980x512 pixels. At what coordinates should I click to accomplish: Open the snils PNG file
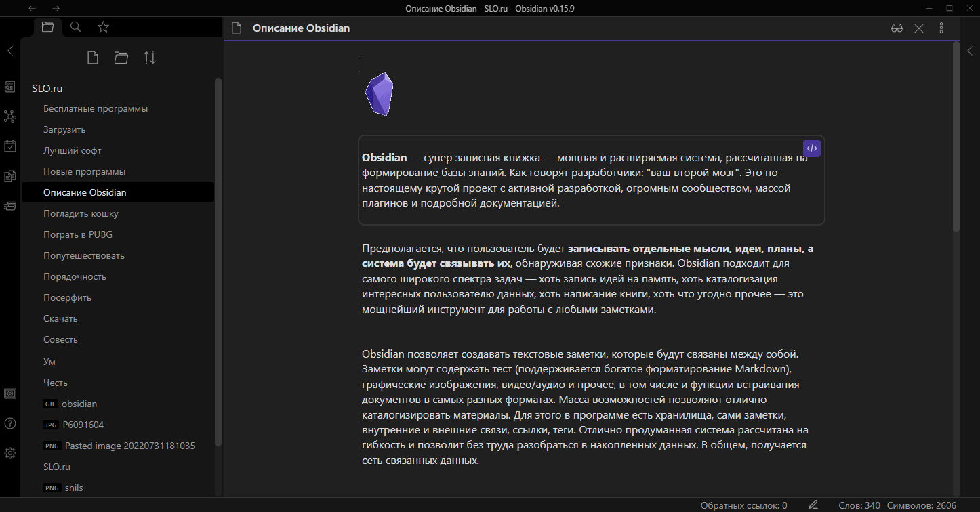tap(118, 488)
